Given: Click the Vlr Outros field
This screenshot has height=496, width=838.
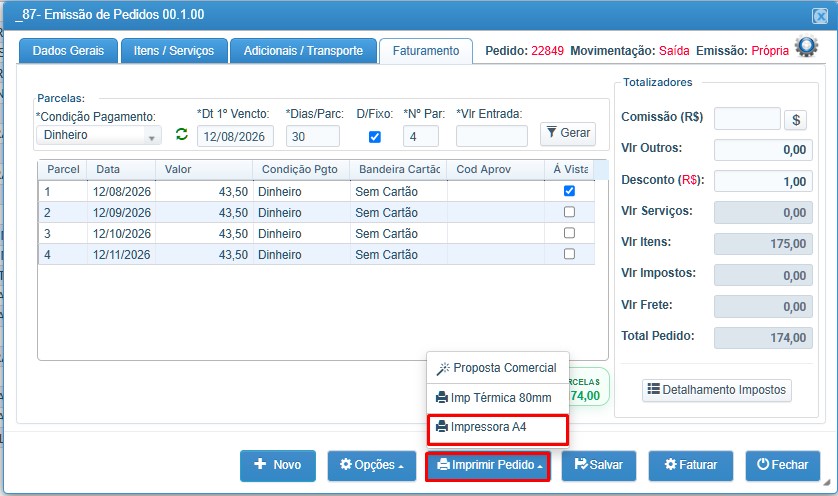Looking at the screenshot, I should point(763,150).
